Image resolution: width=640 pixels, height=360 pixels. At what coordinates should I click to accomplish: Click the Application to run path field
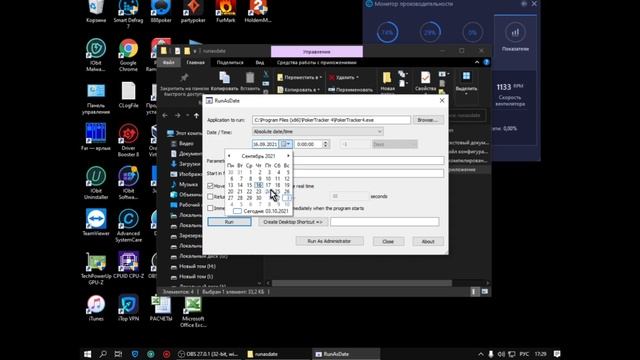(331, 120)
